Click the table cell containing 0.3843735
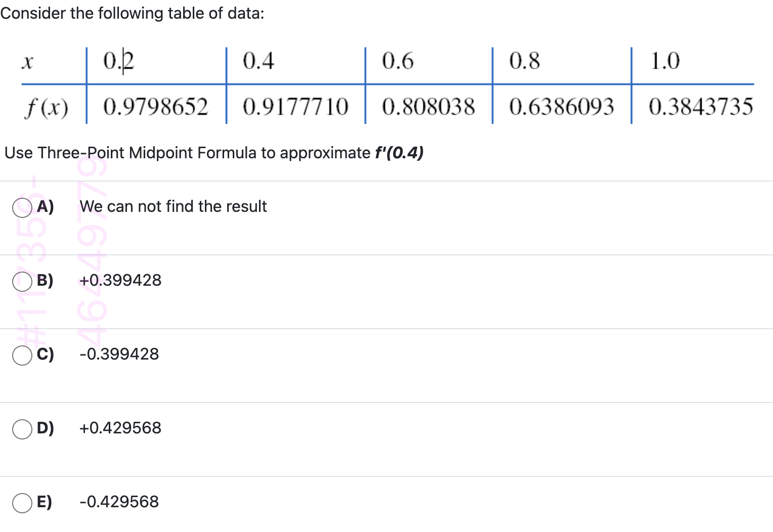Screen dimensions: 773x532 700,106
